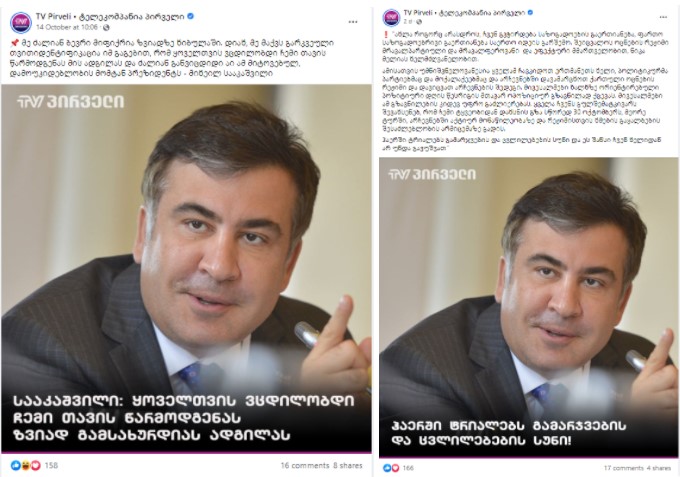Screen dimensions: 680x477
Task: Show 17 comments on right post
Action: [x=624, y=468]
